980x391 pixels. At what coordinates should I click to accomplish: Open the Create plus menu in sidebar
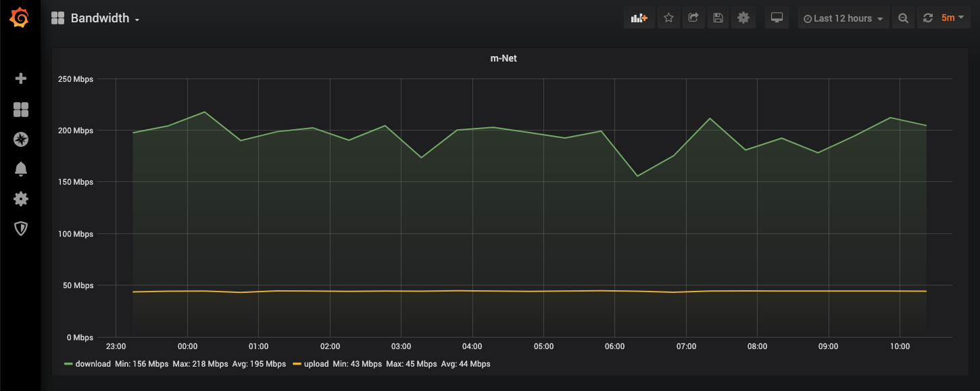tap(21, 78)
